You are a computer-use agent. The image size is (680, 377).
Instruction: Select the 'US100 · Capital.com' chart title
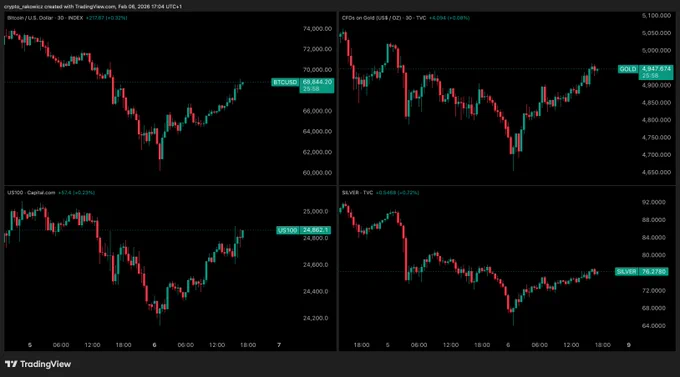[31, 193]
